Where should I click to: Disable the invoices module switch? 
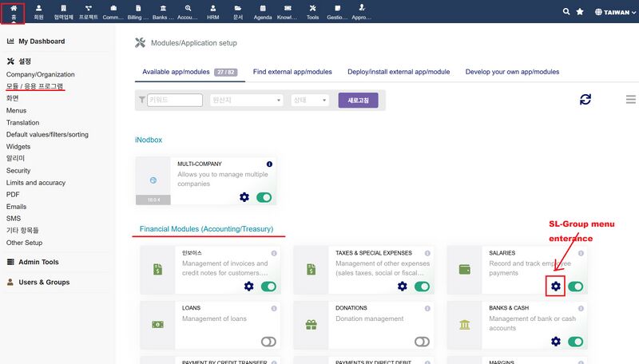tap(268, 287)
